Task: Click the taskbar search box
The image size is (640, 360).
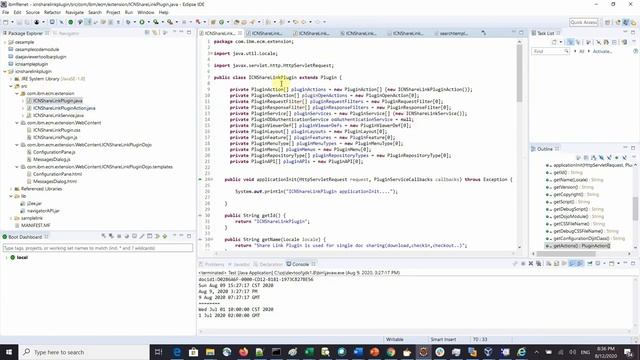Action: [x=84, y=352]
